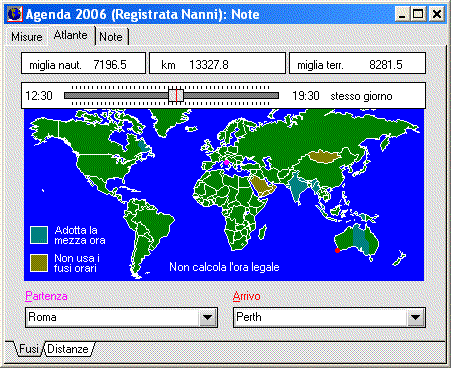Expand the Arrivo dropdown arrow
This screenshot has height=368, width=451.
point(415,317)
